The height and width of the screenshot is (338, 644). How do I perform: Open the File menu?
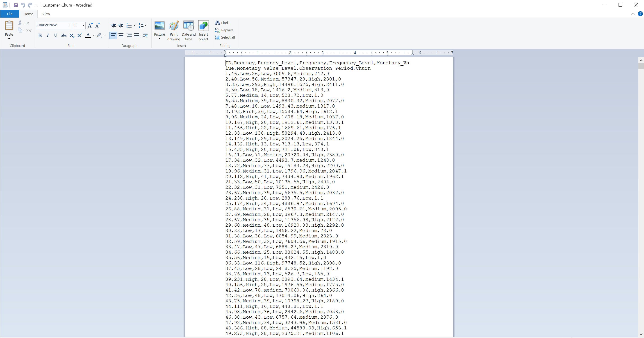pos(9,14)
